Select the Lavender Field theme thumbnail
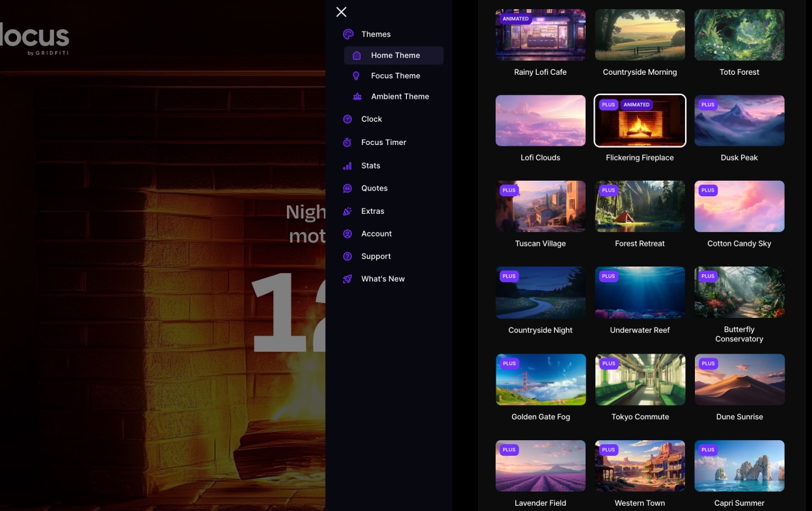 pyautogui.click(x=541, y=466)
